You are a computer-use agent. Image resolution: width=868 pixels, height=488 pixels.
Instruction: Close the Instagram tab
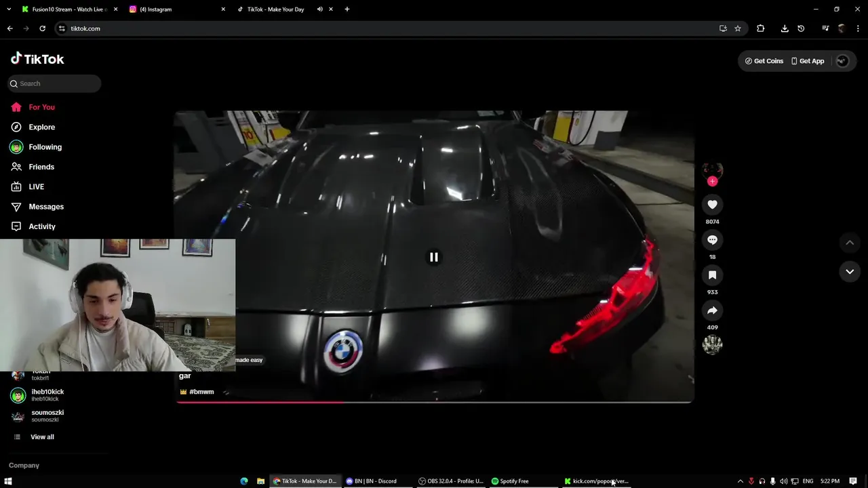223,9
